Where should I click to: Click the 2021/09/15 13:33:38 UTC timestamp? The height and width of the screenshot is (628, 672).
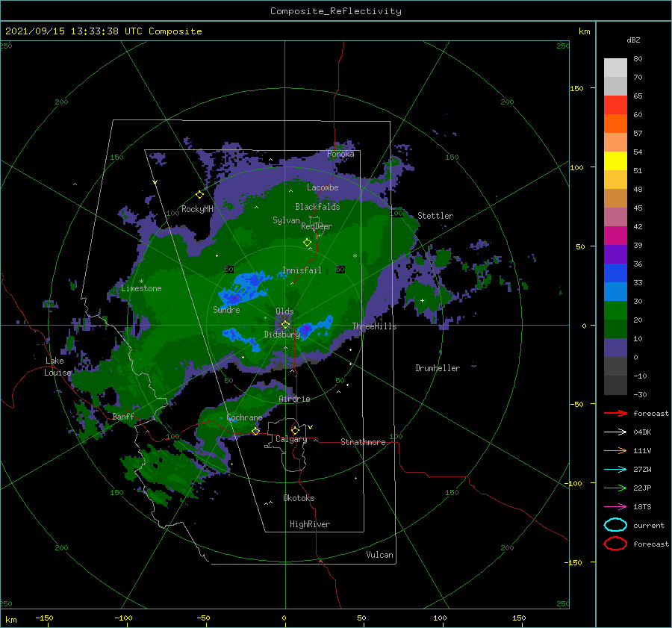click(103, 31)
